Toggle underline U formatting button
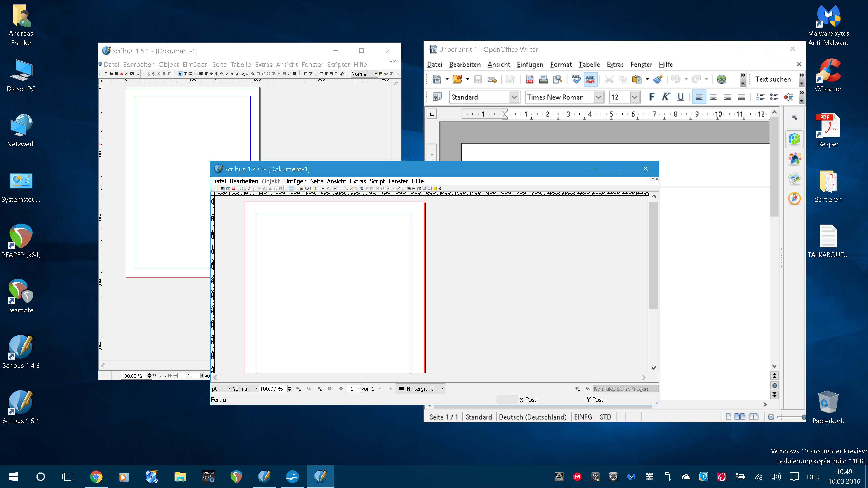This screenshot has height=488, width=868. click(x=680, y=97)
